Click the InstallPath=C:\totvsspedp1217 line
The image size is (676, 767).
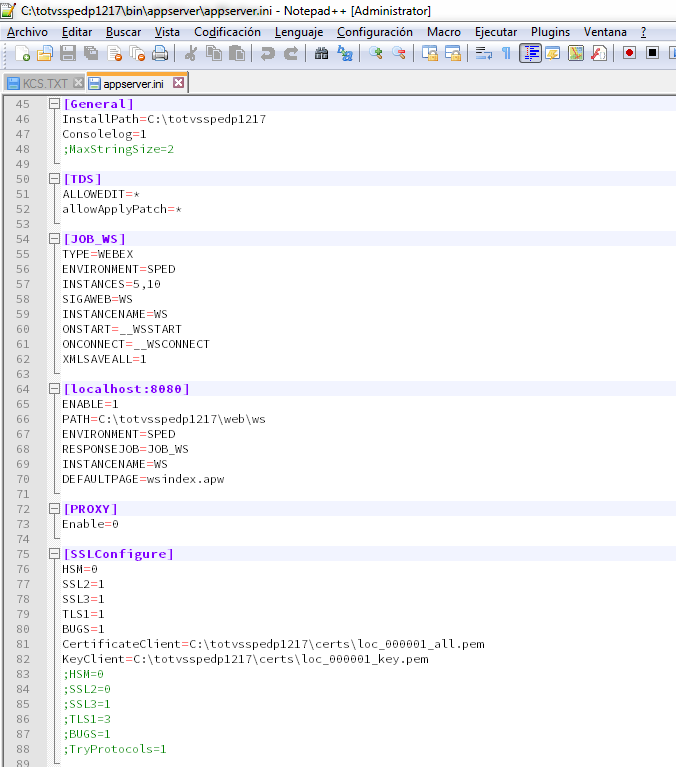164,119
